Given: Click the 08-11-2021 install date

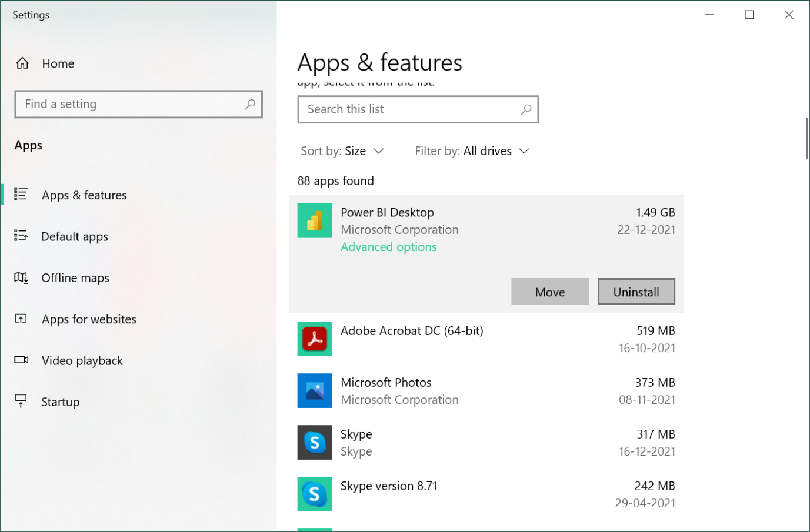Looking at the screenshot, I should pos(647,400).
